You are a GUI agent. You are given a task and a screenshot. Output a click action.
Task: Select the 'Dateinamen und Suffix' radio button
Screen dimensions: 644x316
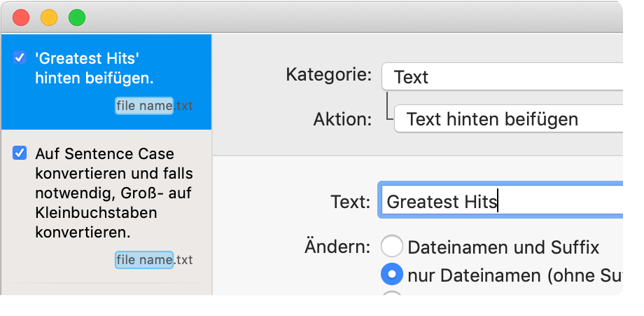pos(392,247)
